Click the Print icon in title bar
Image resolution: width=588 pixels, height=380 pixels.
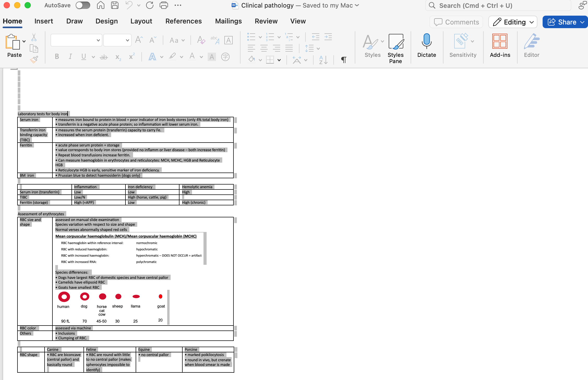coord(164,5)
